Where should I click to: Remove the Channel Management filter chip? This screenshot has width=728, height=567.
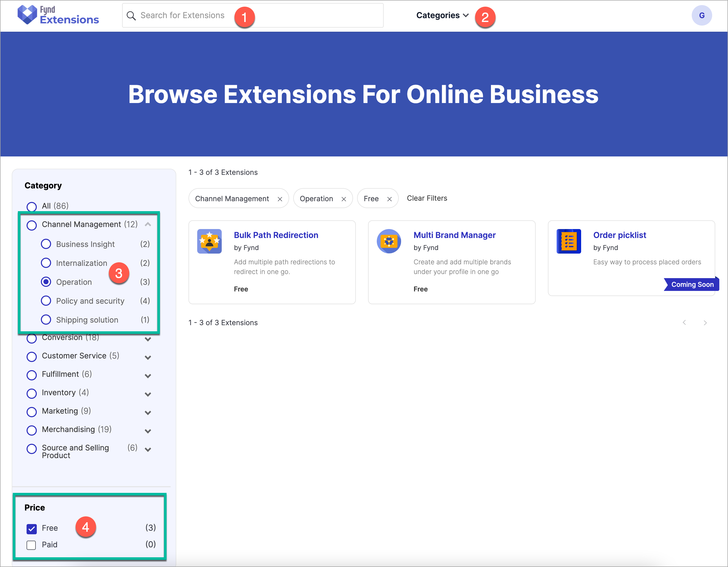280,199
